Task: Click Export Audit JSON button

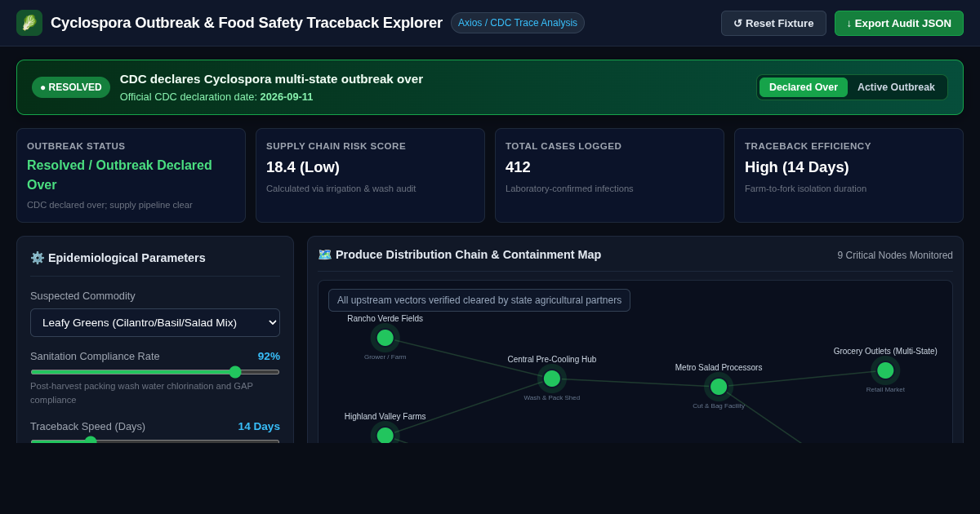Action: [x=899, y=23]
